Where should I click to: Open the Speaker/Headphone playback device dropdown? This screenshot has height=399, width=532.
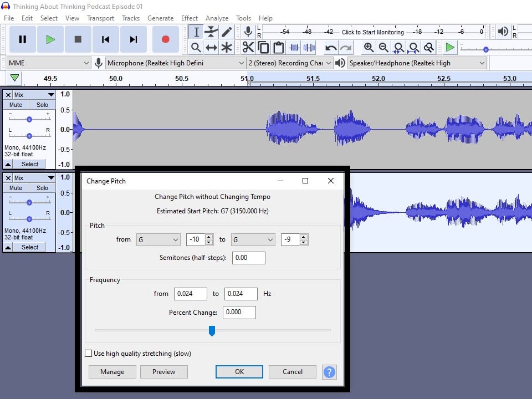[417, 63]
